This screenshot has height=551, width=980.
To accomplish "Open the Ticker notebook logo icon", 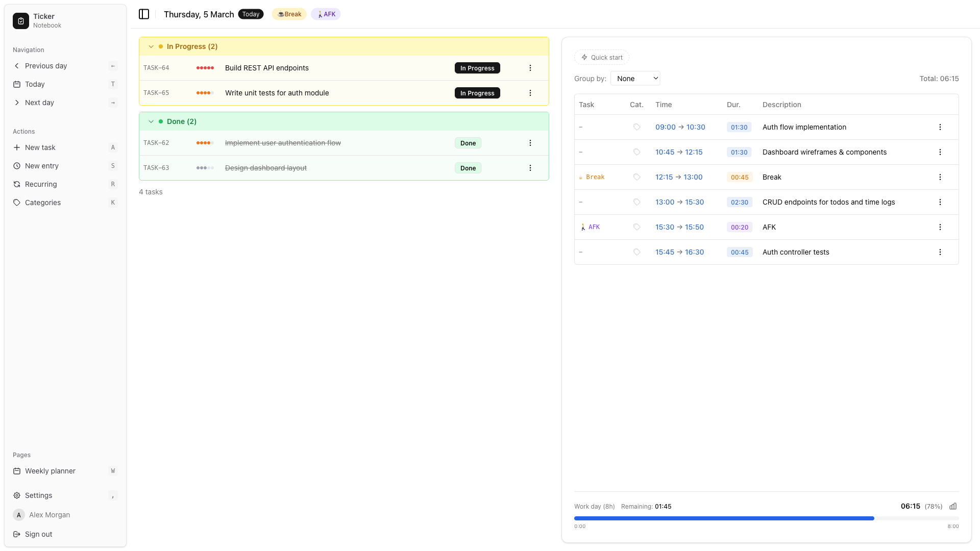I will click(20, 20).
